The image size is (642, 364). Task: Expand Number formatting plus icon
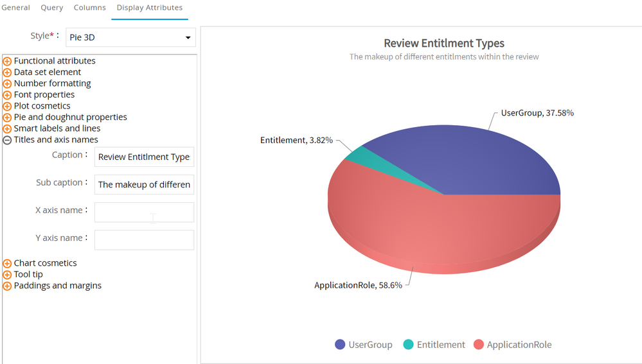[x=7, y=83]
